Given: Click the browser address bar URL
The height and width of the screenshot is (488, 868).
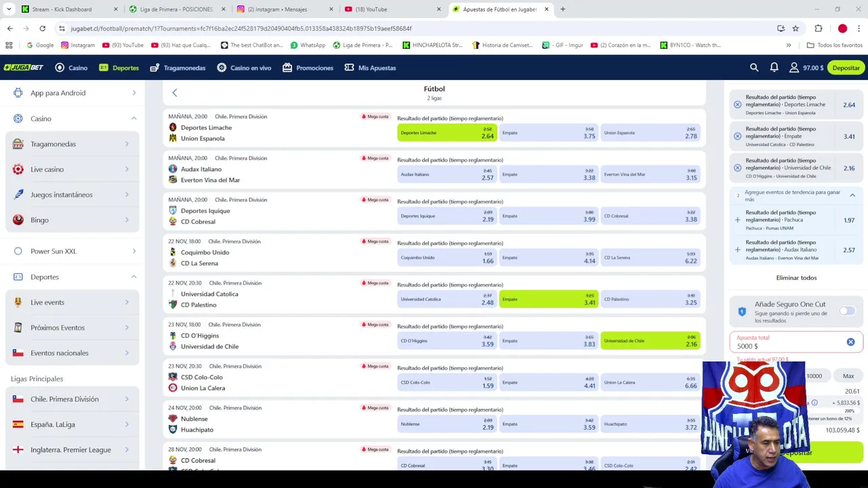Looking at the screenshot, I should (241, 28).
